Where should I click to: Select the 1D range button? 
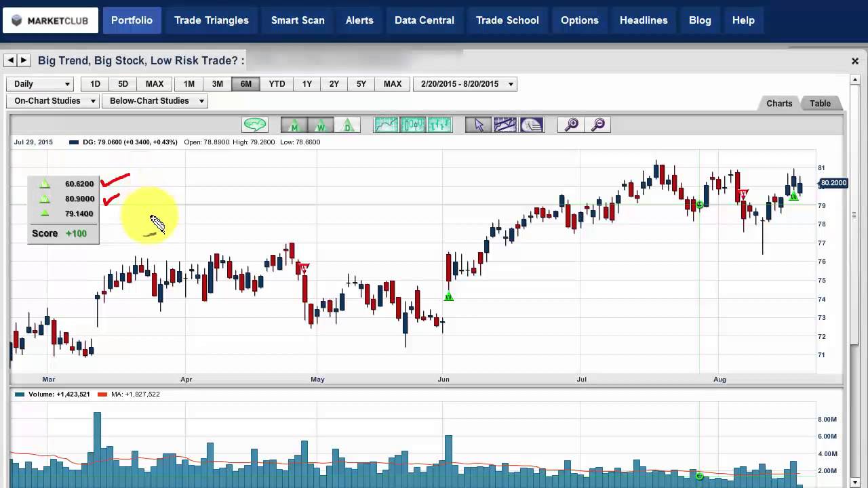click(x=95, y=84)
